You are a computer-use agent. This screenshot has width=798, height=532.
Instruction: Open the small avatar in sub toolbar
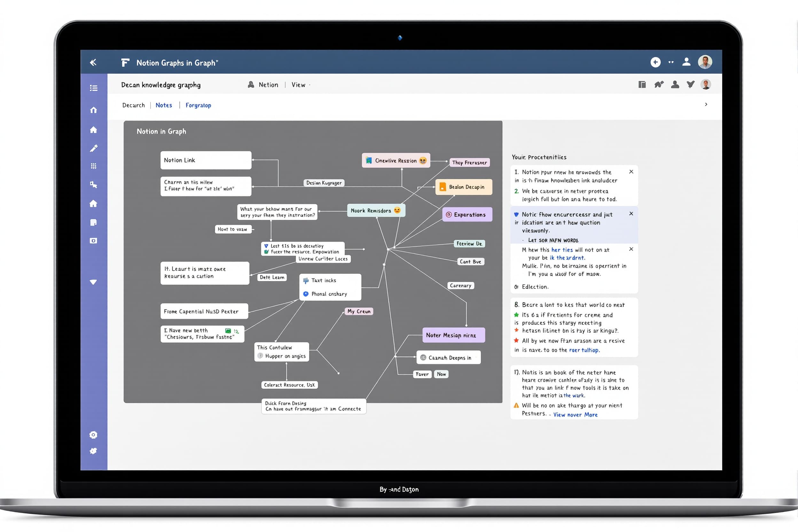(x=706, y=84)
